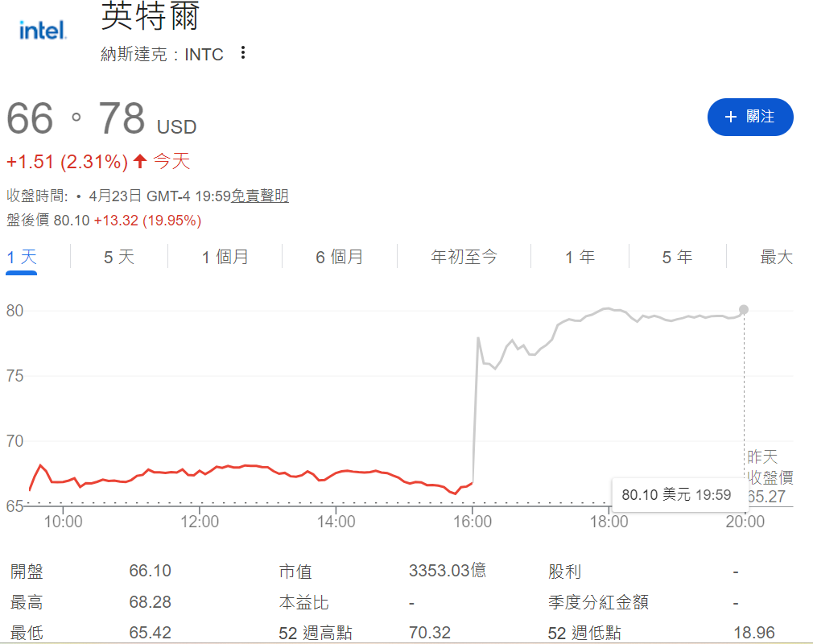Switch to the 5 天 range tab

point(118,256)
